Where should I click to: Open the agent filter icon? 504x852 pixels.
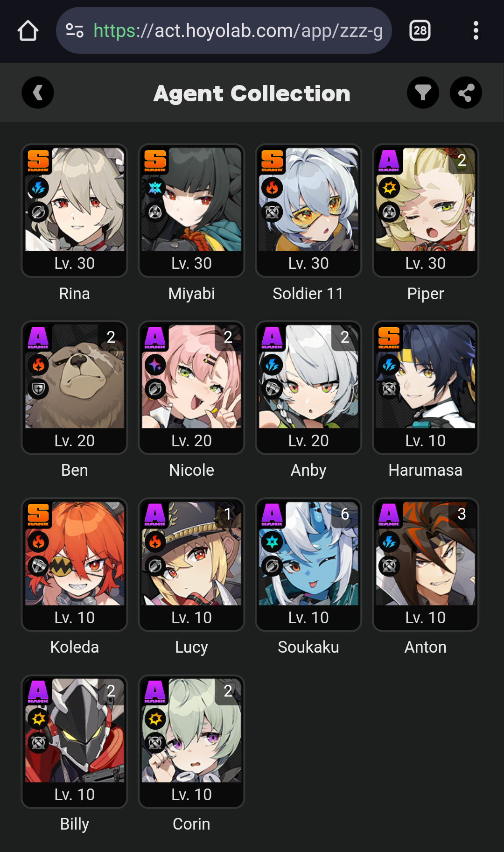(423, 93)
